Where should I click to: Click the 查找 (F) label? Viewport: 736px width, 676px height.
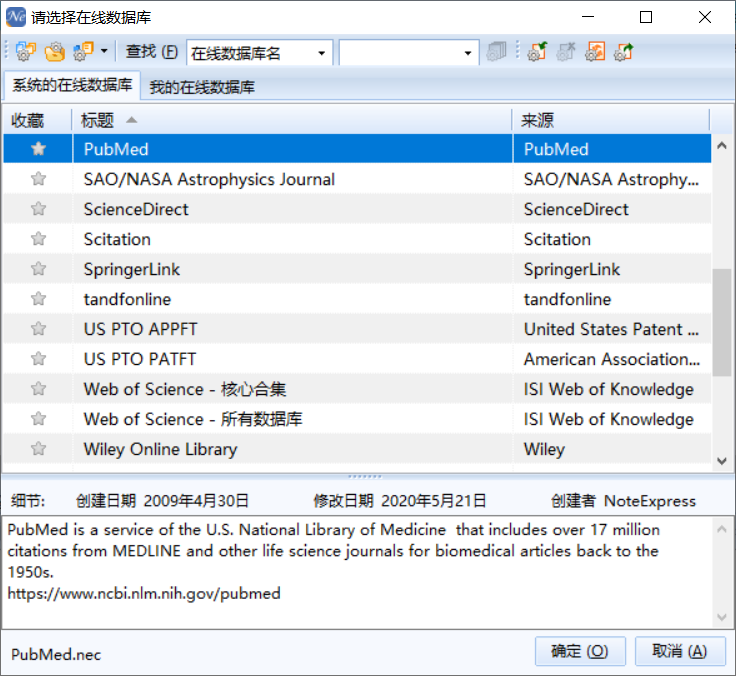point(152,51)
